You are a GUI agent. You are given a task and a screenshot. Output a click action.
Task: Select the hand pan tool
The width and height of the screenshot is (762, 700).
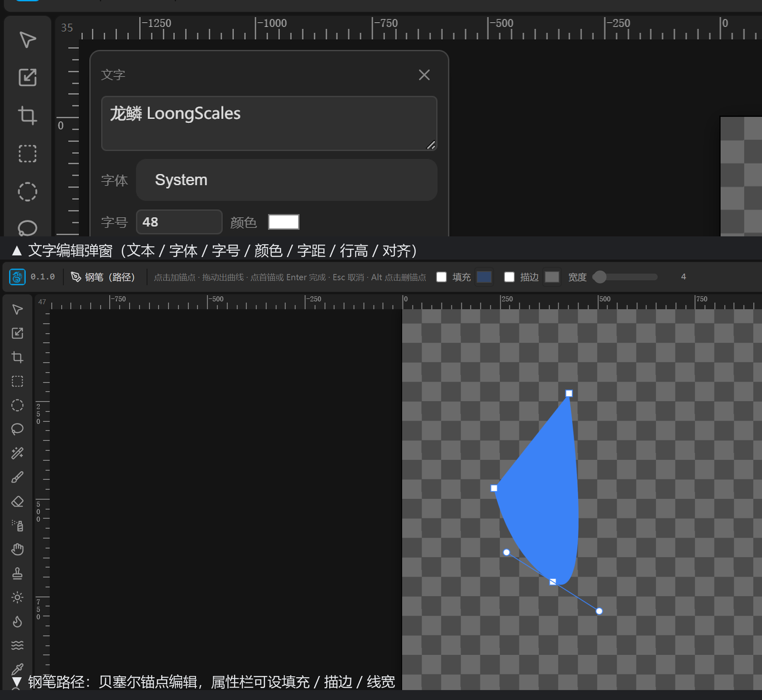17,549
